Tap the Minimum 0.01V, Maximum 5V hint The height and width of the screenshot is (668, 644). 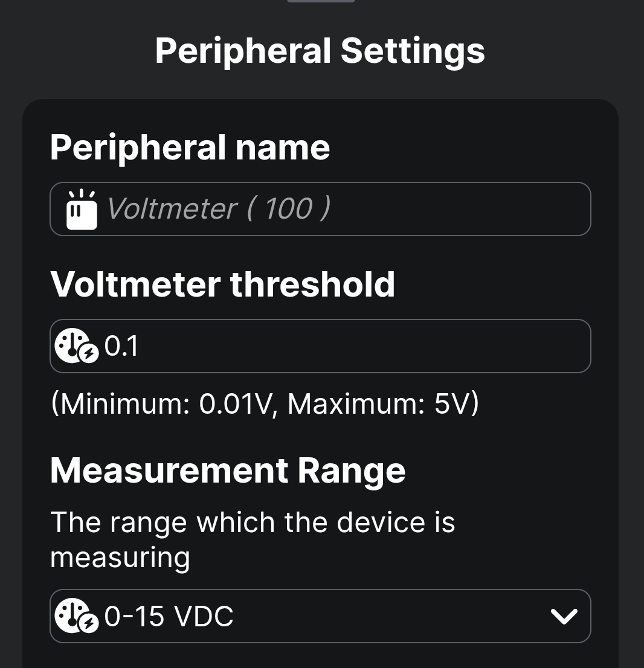click(265, 403)
